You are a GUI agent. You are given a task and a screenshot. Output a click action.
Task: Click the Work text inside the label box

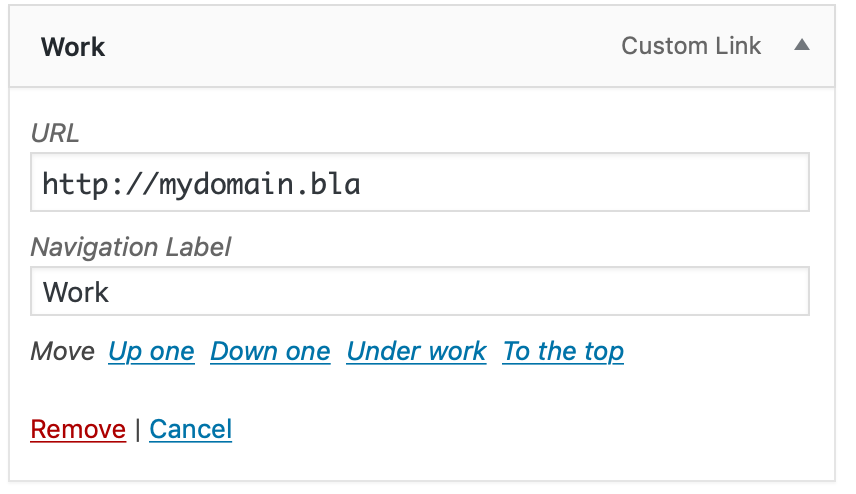[76, 292]
